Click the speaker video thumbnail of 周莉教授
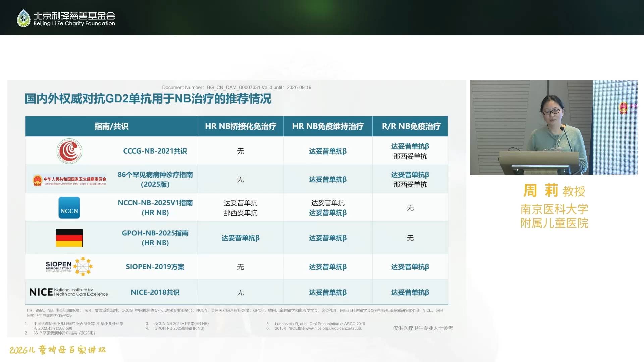The height and width of the screenshot is (362, 644). pos(553,127)
